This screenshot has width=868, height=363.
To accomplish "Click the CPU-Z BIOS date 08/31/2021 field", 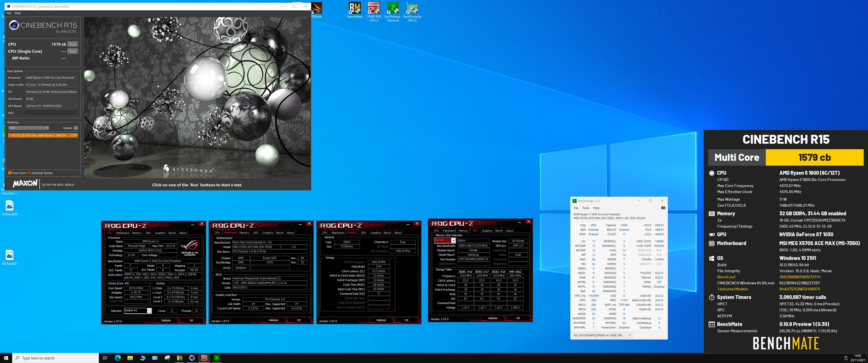I will (x=269, y=288).
